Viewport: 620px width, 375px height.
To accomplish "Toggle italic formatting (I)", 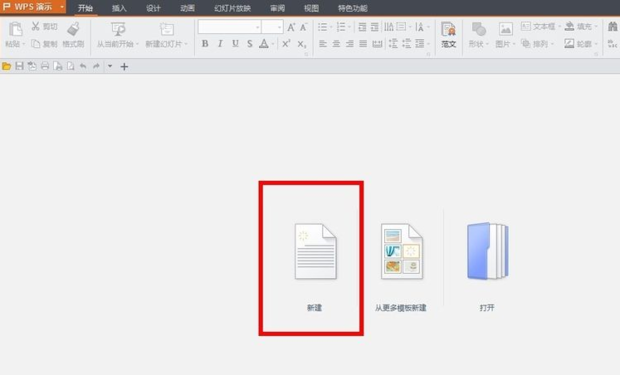I will (220, 44).
